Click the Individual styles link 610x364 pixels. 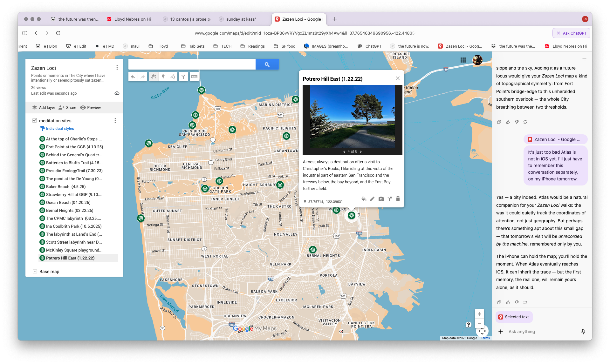tap(60, 129)
